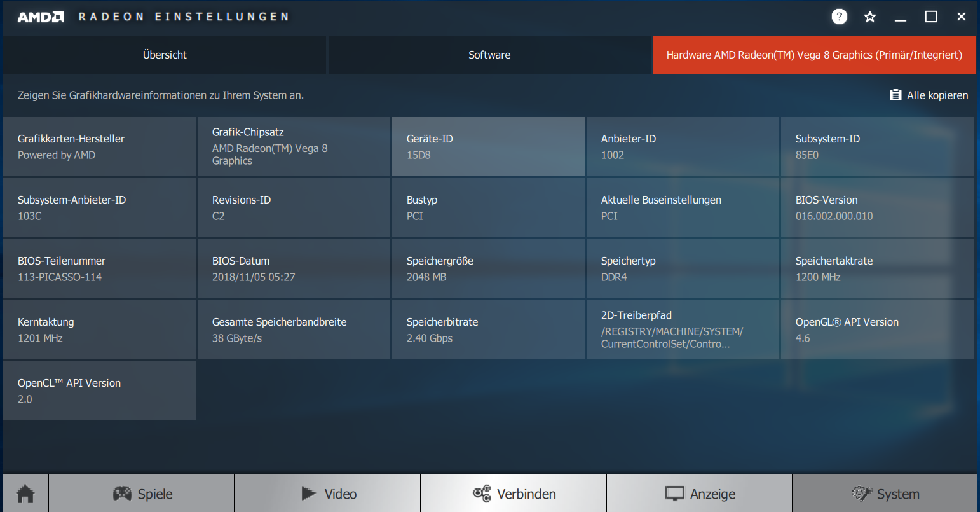Screen dimensions: 980x512
Task: Select the OpenCL API Version tile
Action: pyautogui.click(x=99, y=391)
